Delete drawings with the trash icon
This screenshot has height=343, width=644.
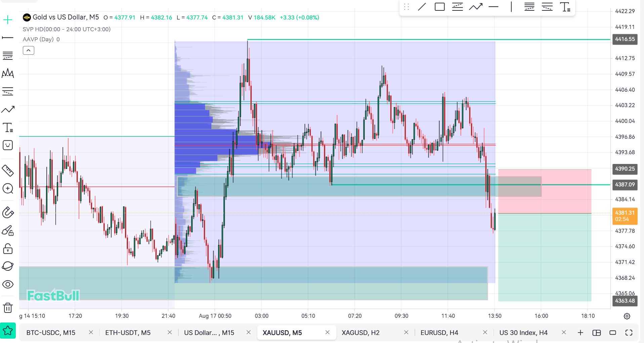tap(8, 307)
